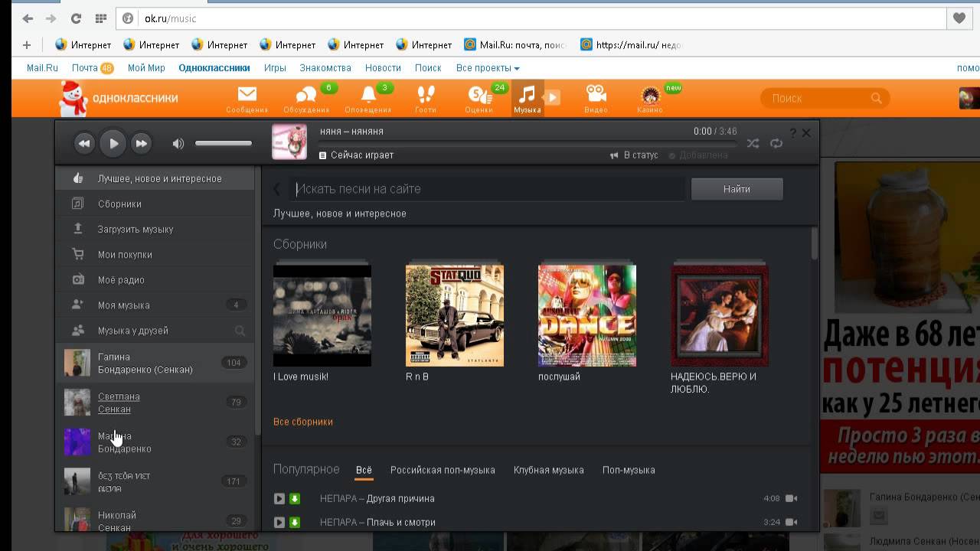
Task: Open НАДЕЮСЬ,ВЕРЮ И ЛЮБЛЮ collection cover
Action: pos(720,315)
